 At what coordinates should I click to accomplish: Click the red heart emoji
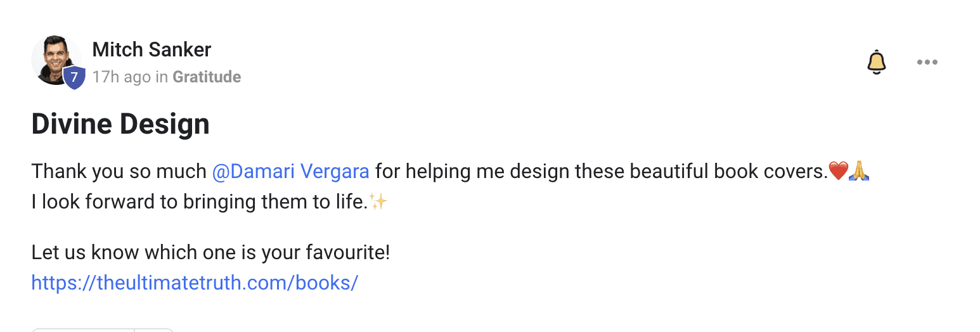(838, 171)
